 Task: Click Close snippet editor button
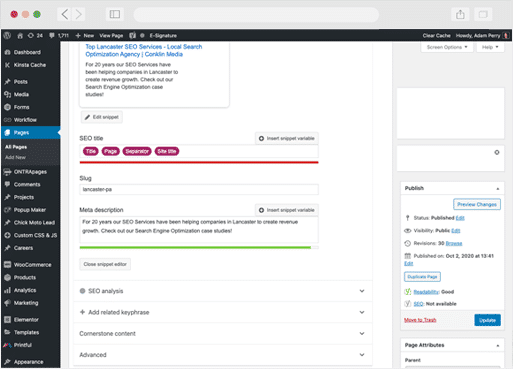105,264
